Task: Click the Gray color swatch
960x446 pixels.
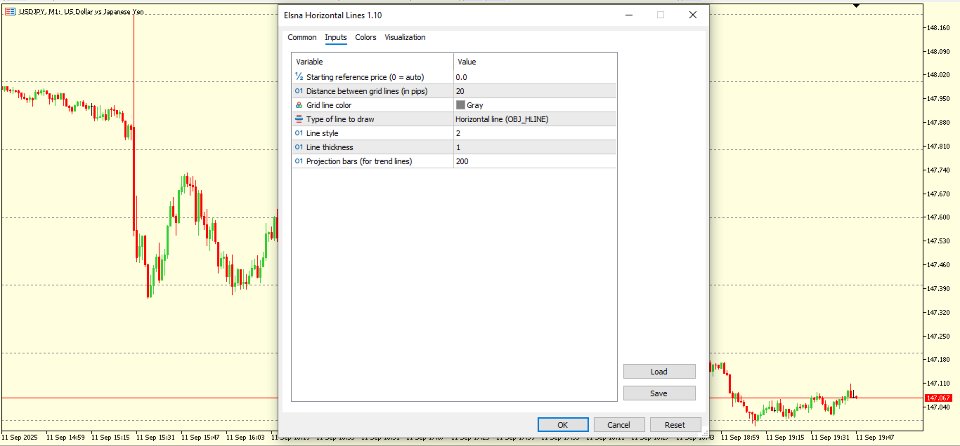Action: click(460, 105)
